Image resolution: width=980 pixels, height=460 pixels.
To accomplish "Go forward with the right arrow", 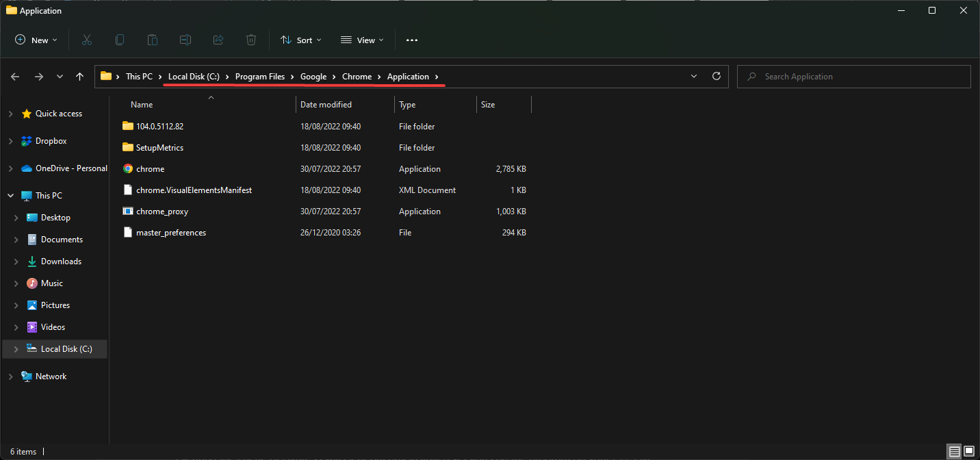I will (39, 77).
